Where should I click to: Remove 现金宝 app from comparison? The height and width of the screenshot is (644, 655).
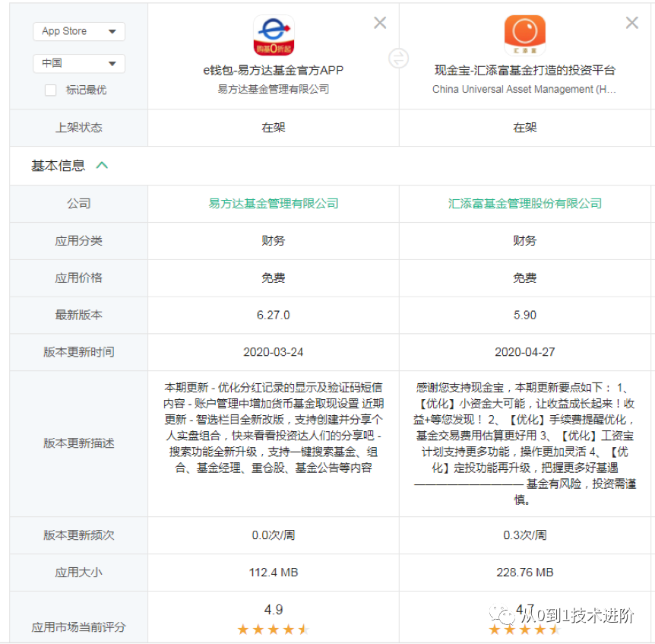point(631,23)
